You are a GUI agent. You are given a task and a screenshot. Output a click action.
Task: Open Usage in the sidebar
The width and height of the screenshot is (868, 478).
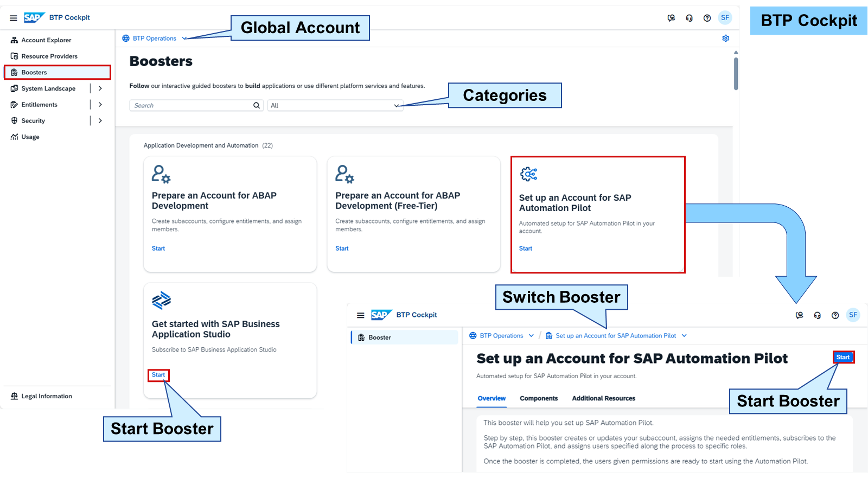pos(30,137)
